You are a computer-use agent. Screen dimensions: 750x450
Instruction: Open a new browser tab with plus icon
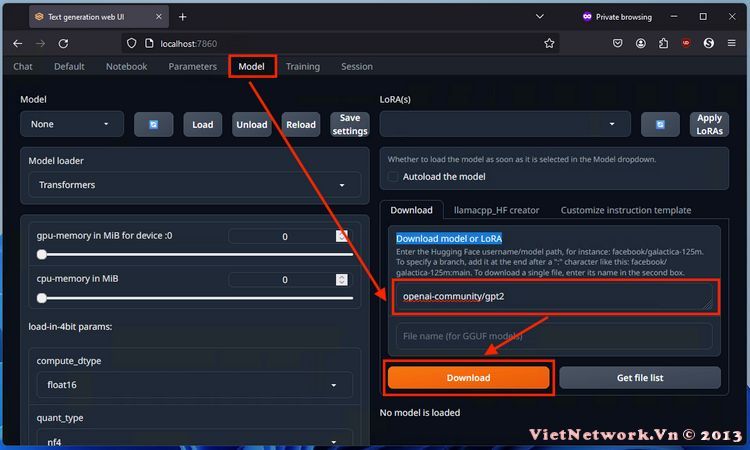pos(183,17)
